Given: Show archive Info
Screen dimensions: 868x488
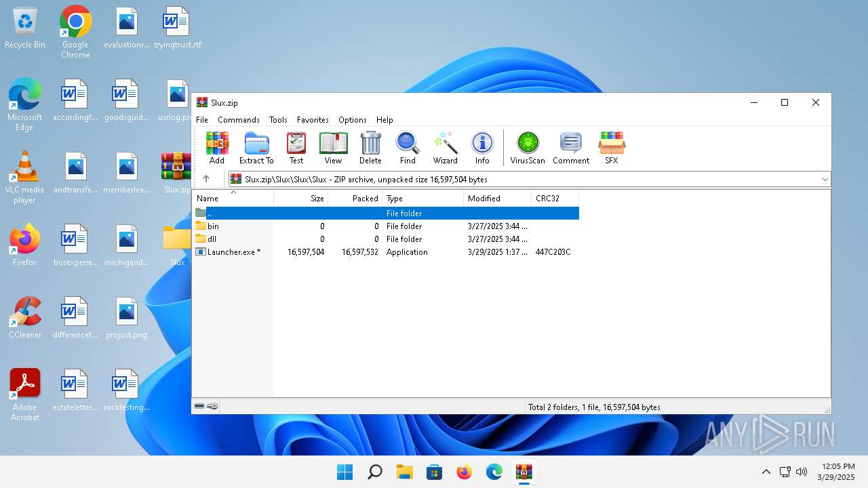Looking at the screenshot, I should point(482,148).
